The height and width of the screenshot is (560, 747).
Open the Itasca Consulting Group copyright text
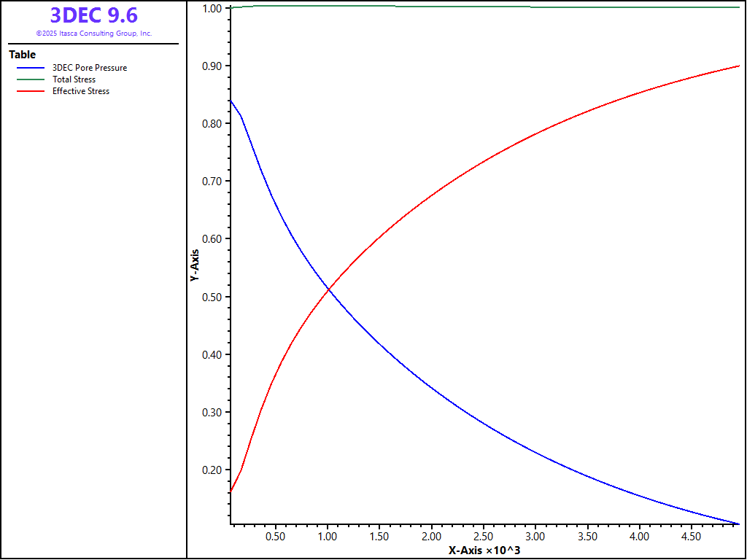coord(93,34)
